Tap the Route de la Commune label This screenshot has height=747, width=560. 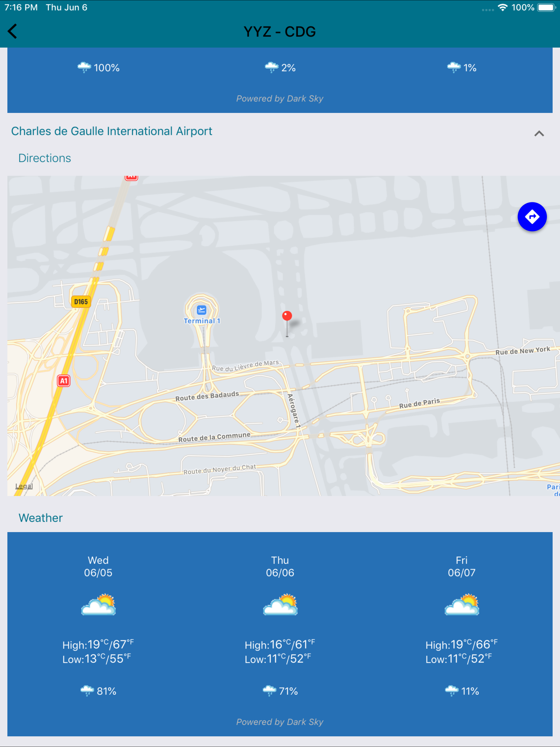pos(214,437)
